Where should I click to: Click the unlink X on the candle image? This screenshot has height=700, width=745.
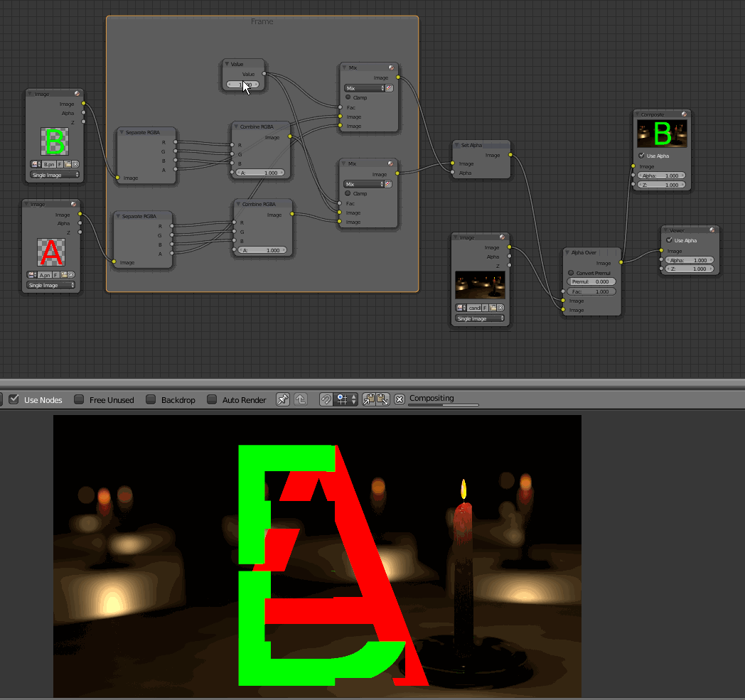(500, 308)
